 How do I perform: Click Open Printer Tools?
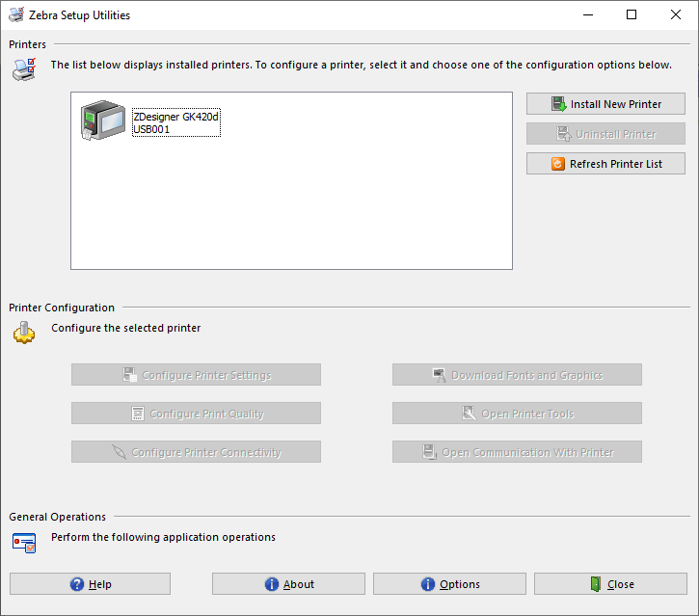point(517,414)
